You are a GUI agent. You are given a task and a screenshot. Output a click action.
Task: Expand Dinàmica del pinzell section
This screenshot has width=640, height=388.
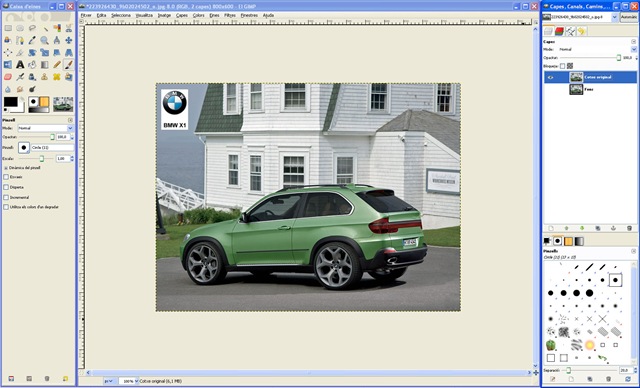pyautogui.click(x=6, y=168)
